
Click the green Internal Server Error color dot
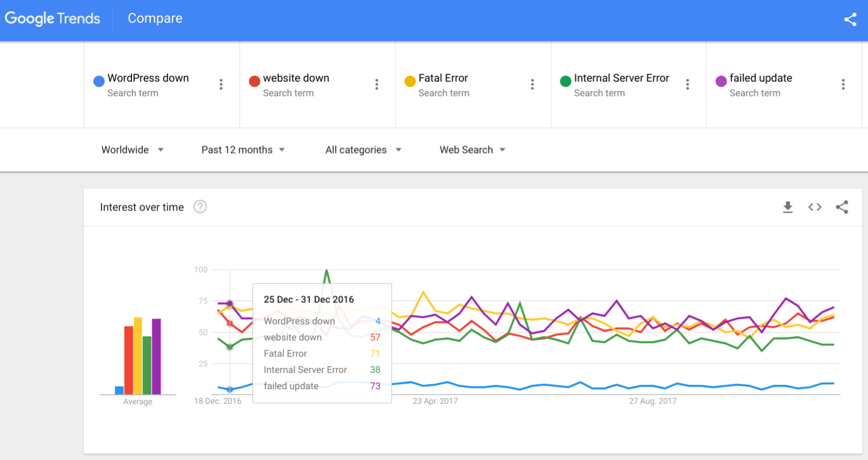coord(566,81)
